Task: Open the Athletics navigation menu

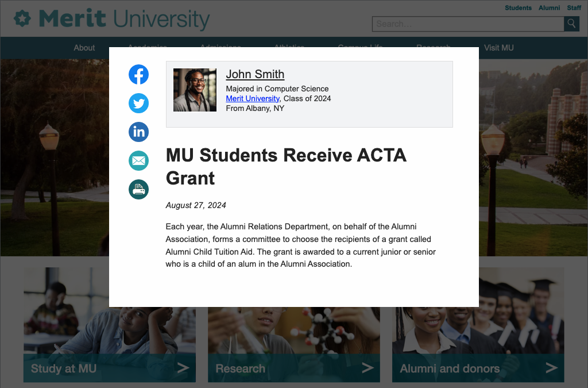Action: pos(289,48)
